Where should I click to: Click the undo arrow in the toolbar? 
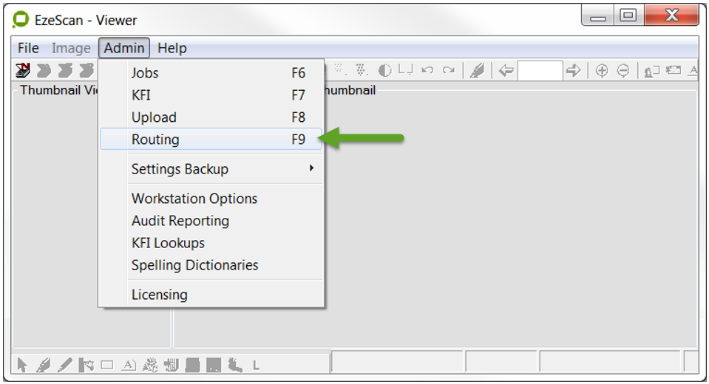point(427,70)
